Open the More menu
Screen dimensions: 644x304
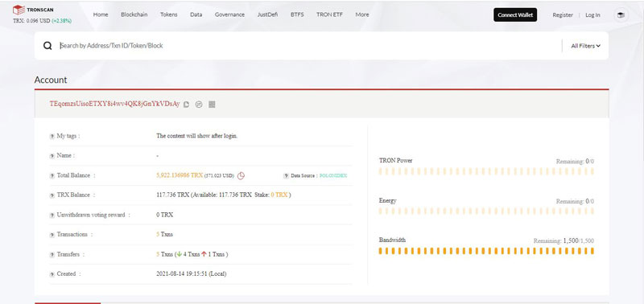(x=361, y=14)
